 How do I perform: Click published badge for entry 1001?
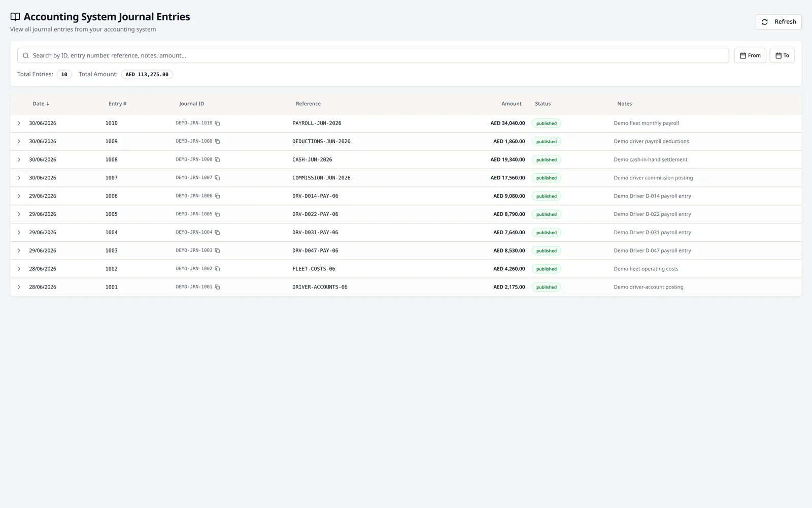(547, 288)
